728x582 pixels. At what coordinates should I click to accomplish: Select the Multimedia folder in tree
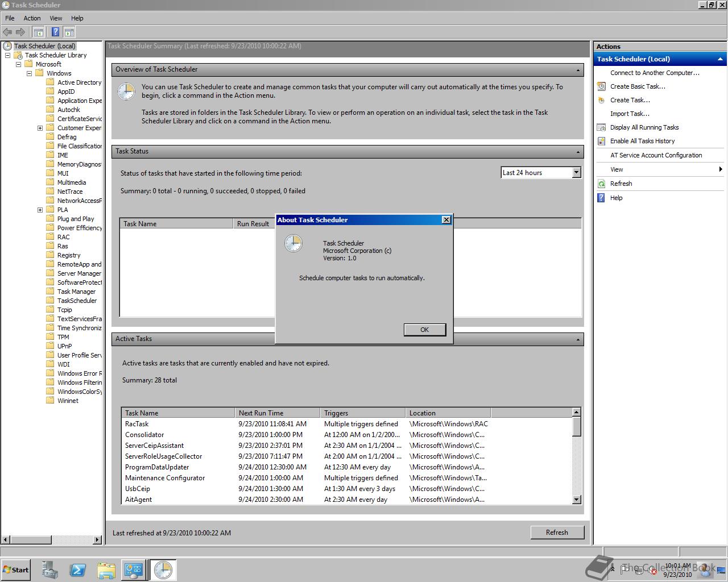coord(72,182)
